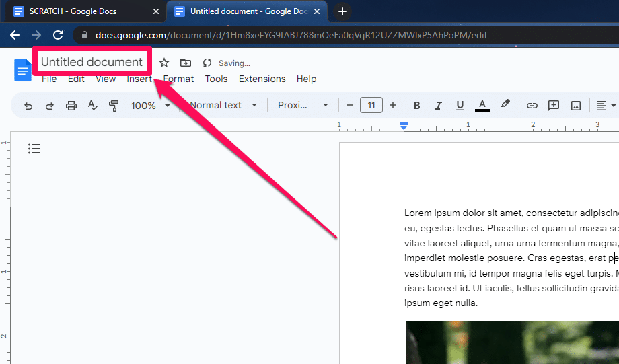Increase font size with plus
Screen dimensions: 619x364
(x=393, y=105)
